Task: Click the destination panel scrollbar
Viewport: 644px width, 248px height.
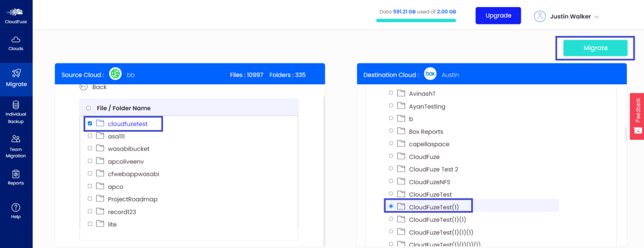Action: 626,135
